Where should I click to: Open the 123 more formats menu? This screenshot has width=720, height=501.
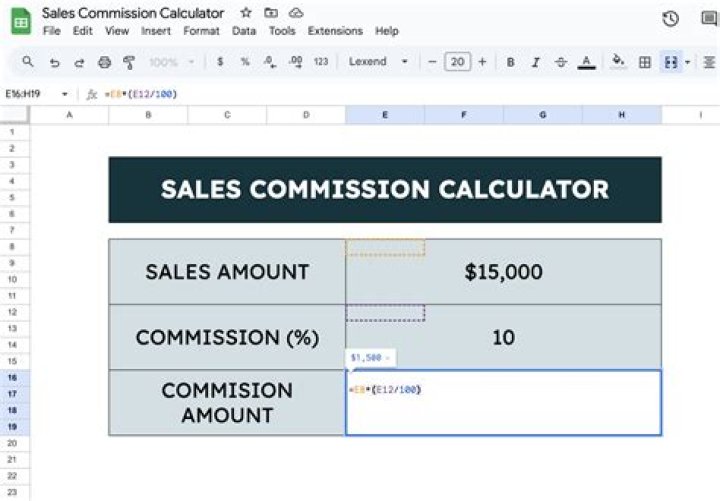coord(321,62)
